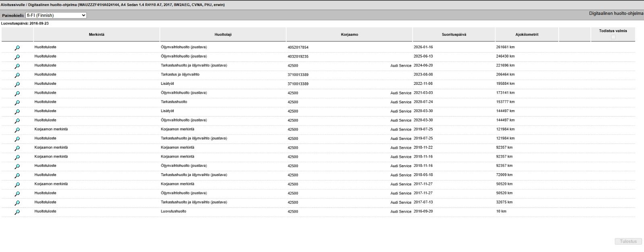Open magnifier for the 2018-11-22 Korjaamon merkintä row
Viewport: 644px width, 252px height.
17,148
